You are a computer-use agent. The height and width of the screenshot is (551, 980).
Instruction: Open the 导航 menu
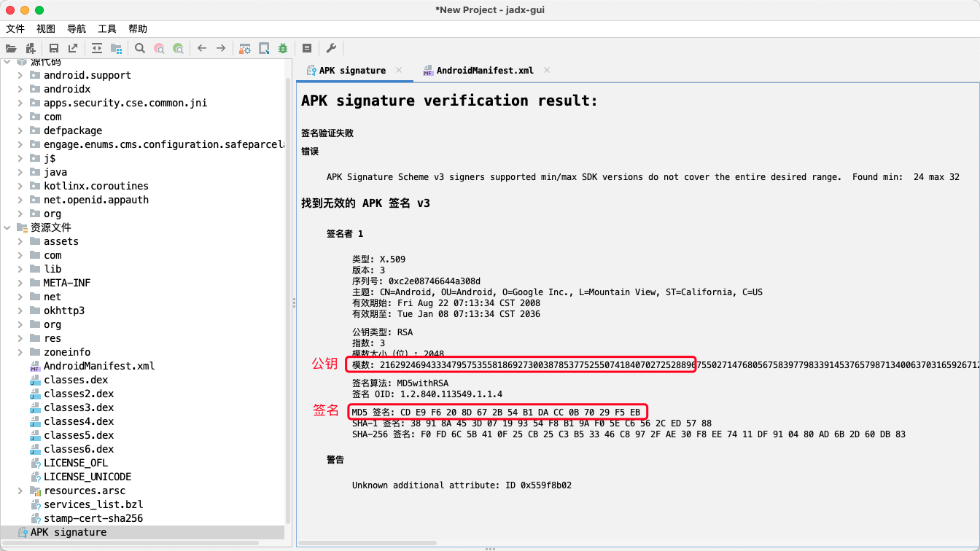77,28
